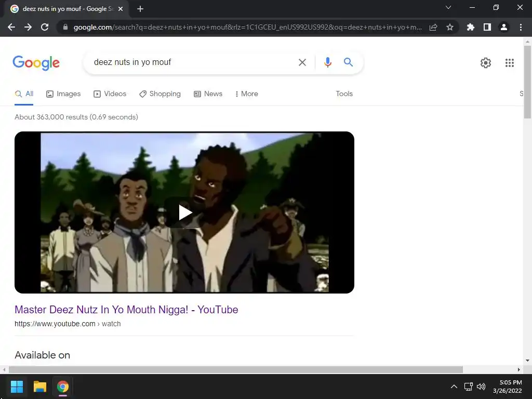Viewport: 532px width, 399px height.
Task: Reload the current page
Action: [45, 27]
